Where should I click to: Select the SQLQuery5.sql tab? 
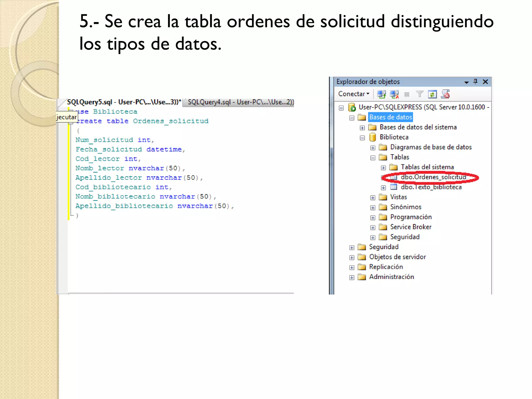coord(123,102)
